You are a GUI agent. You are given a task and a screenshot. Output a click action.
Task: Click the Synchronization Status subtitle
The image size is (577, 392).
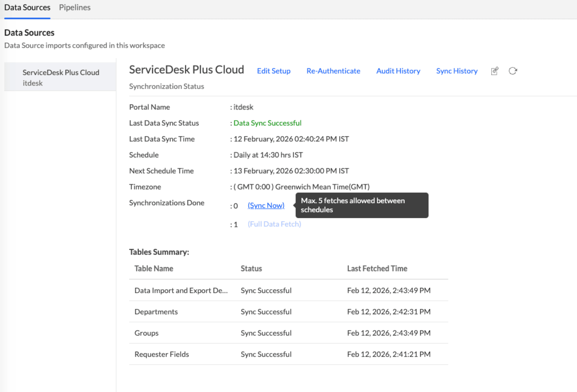166,86
